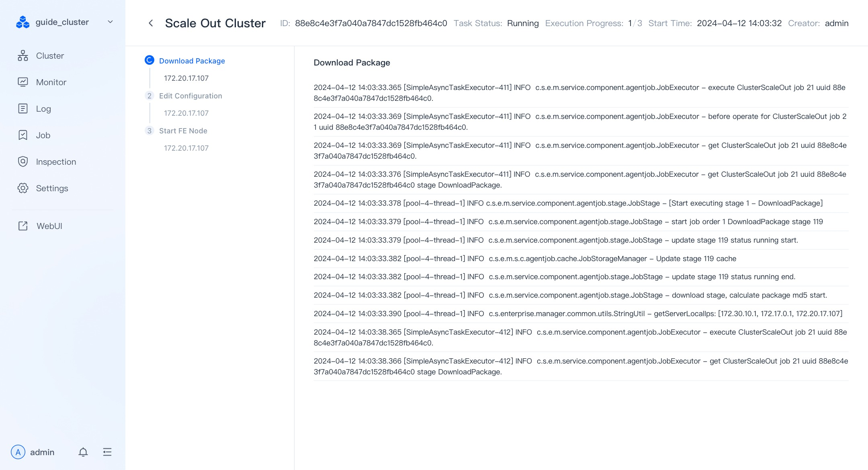The height and width of the screenshot is (470, 868).
Task: Click the Creator admin value
Action: click(x=837, y=23)
